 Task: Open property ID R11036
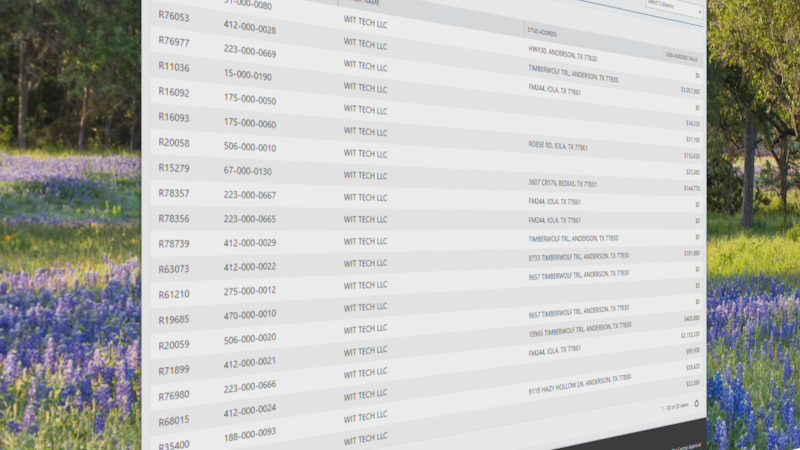coord(173,66)
